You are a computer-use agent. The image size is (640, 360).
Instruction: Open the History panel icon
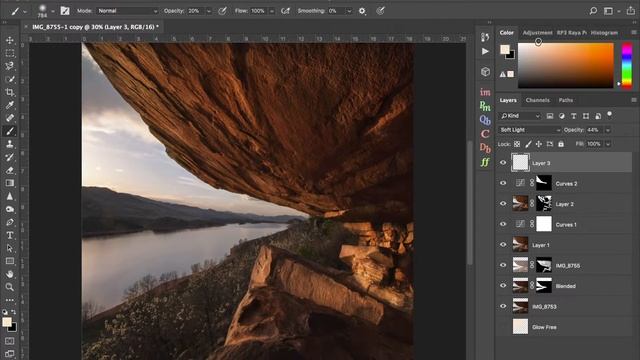(485, 37)
